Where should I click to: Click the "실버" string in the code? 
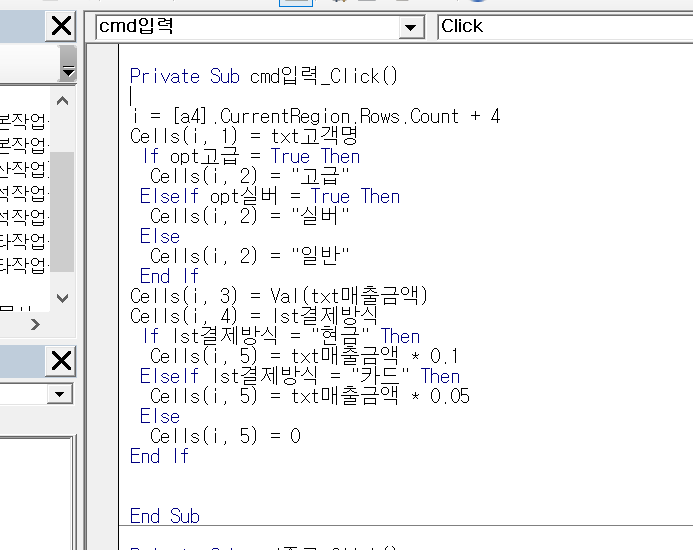coord(322,216)
